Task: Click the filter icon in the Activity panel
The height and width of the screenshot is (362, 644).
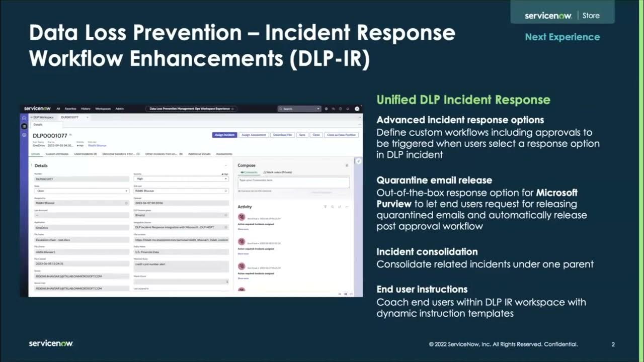Action: coord(326,207)
